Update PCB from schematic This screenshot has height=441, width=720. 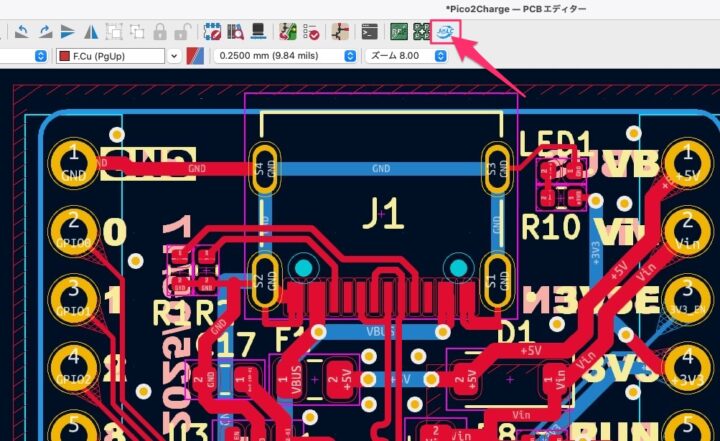point(288,32)
